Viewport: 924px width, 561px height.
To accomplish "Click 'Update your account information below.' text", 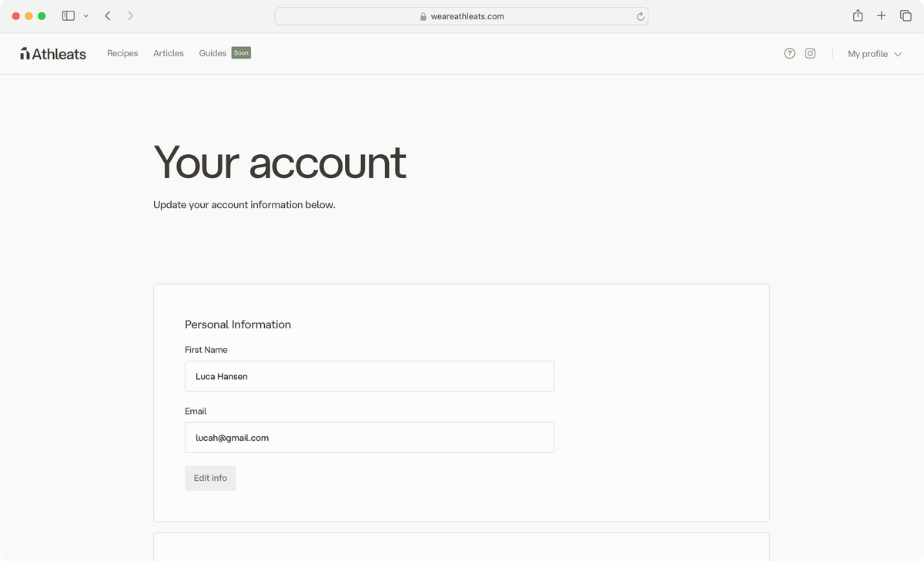I will [244, 205].
